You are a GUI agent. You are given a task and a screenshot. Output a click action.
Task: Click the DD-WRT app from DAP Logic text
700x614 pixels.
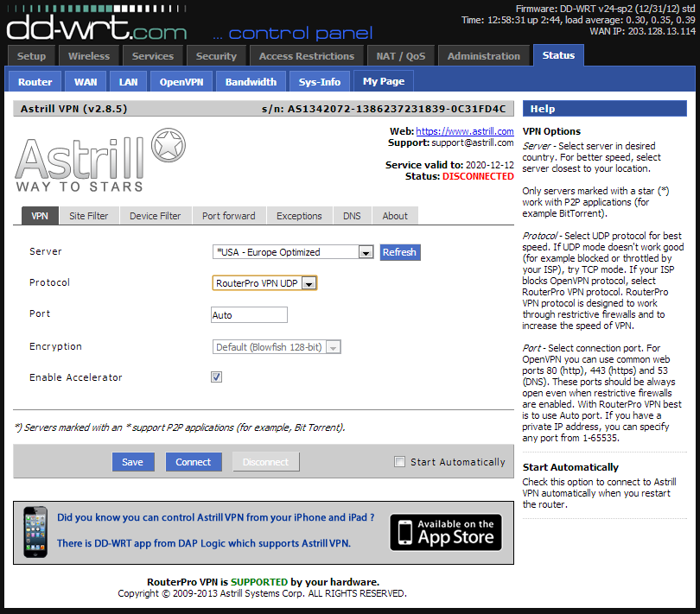click(204, 543)
